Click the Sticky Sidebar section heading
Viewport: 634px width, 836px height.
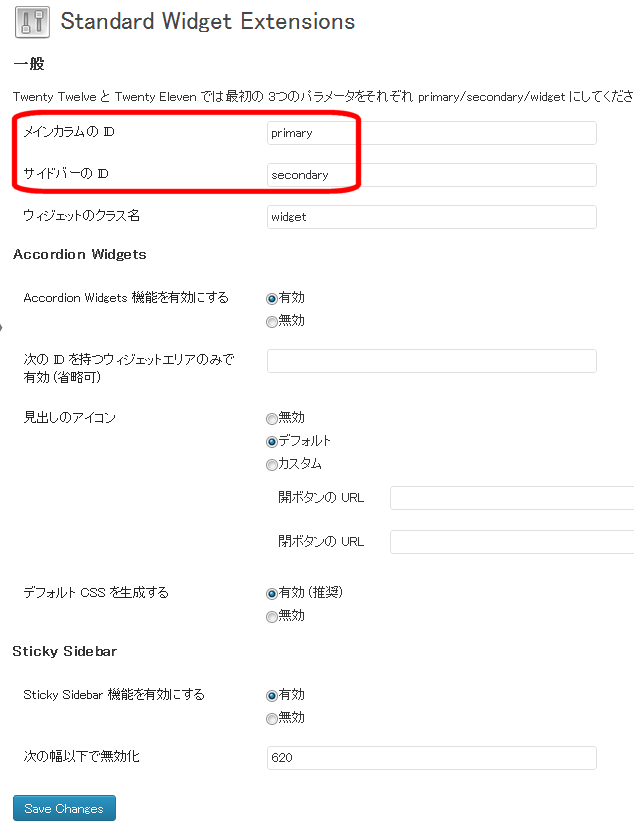65,652
